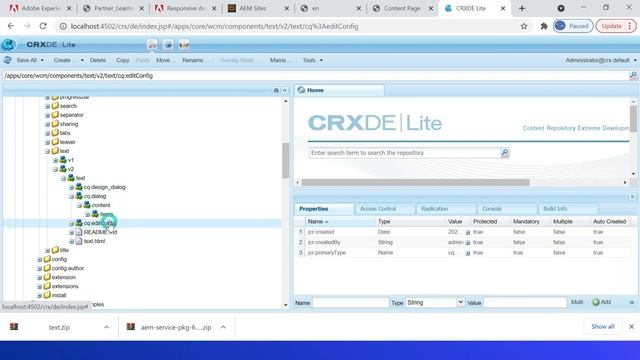Expand the title folder node

tap(47, 250)
